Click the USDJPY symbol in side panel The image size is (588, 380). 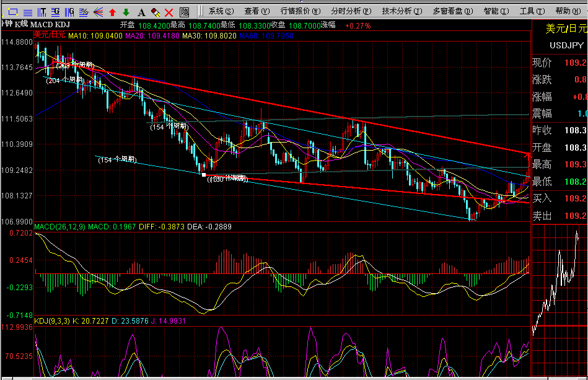pos(566,45)
